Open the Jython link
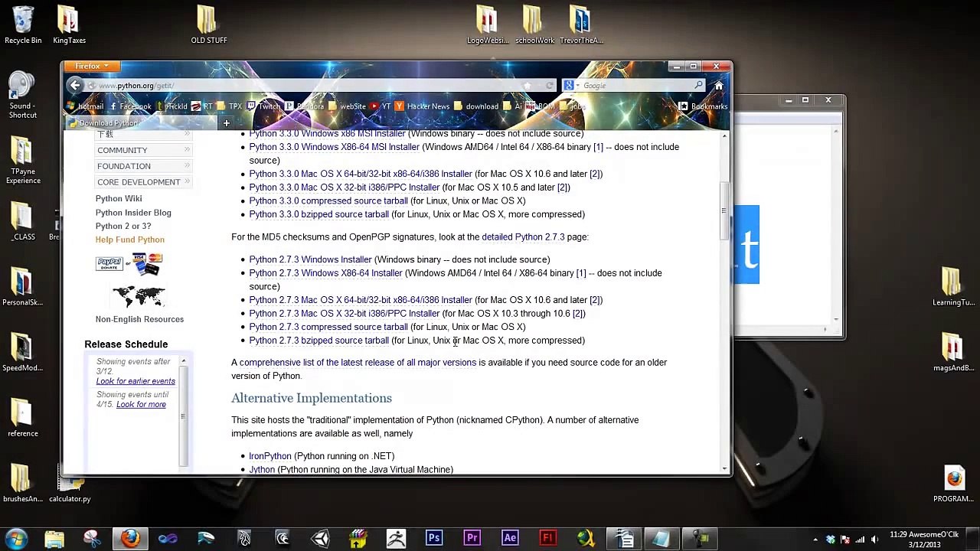The width and height of the screenshot is (980, 551). 262,469
